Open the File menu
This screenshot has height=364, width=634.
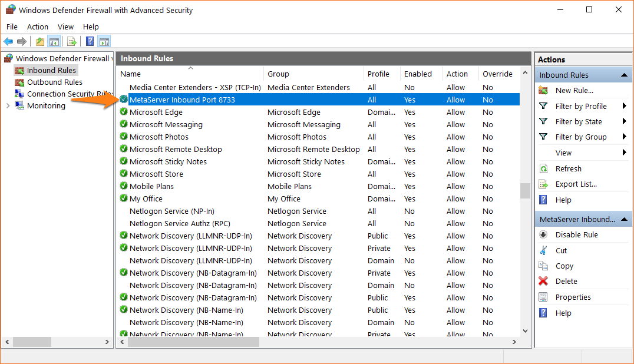point(12,27)
